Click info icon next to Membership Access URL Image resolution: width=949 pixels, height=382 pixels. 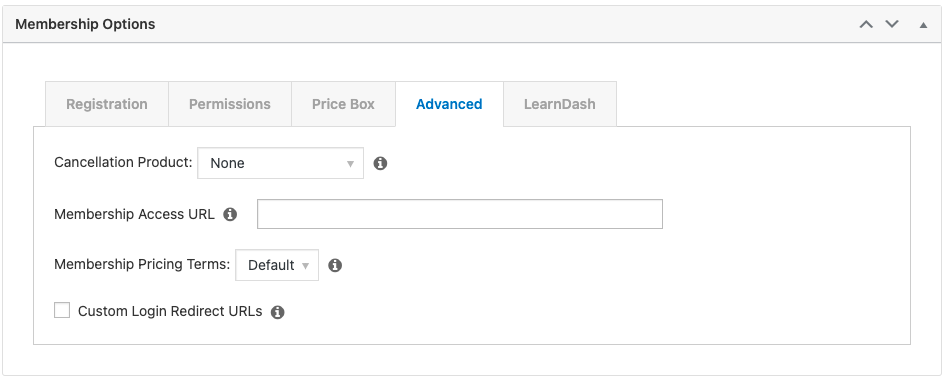coord(230,214)
